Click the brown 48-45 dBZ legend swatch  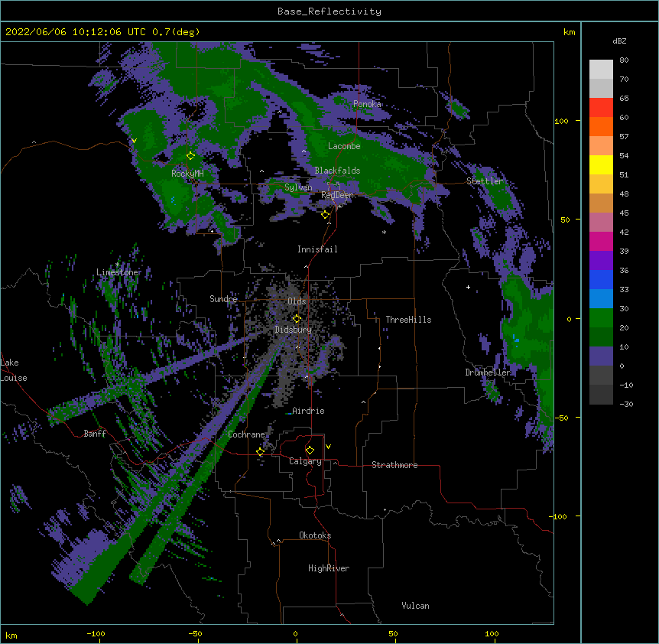601,203
